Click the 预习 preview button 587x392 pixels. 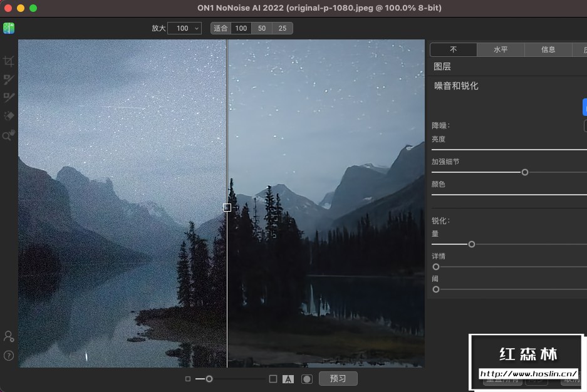pyautogui.click(x=338, y=378)
